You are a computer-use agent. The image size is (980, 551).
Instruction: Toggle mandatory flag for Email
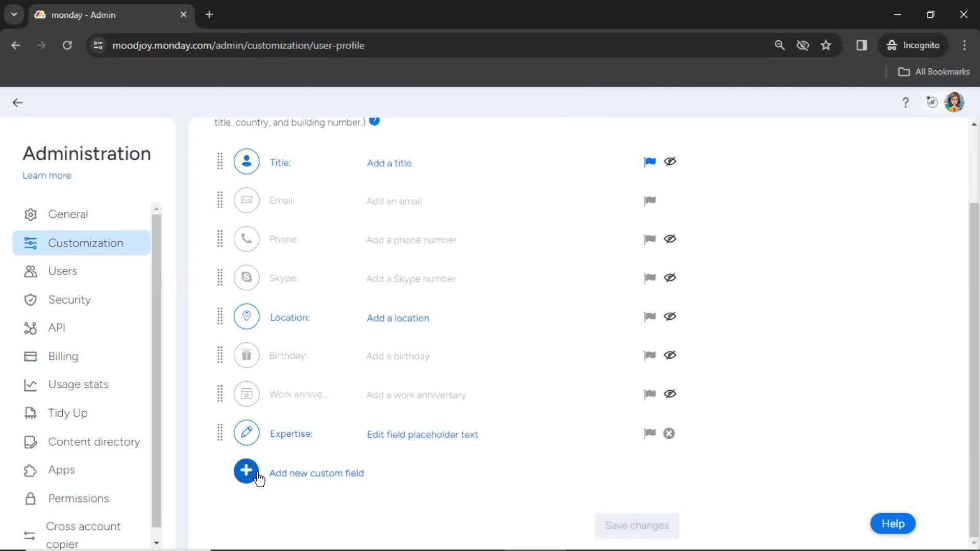click(649, 201)
